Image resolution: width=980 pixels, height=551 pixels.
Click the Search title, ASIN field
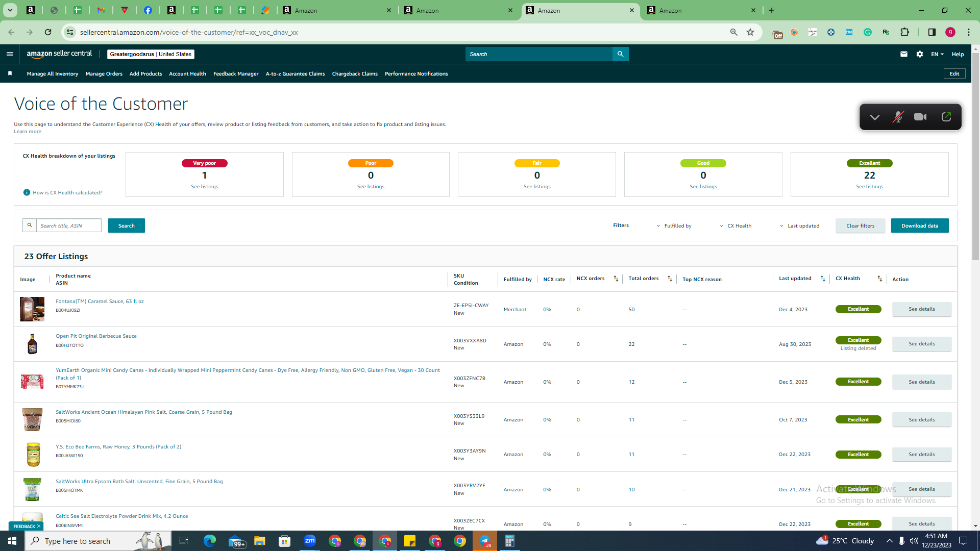coord(69,226)
